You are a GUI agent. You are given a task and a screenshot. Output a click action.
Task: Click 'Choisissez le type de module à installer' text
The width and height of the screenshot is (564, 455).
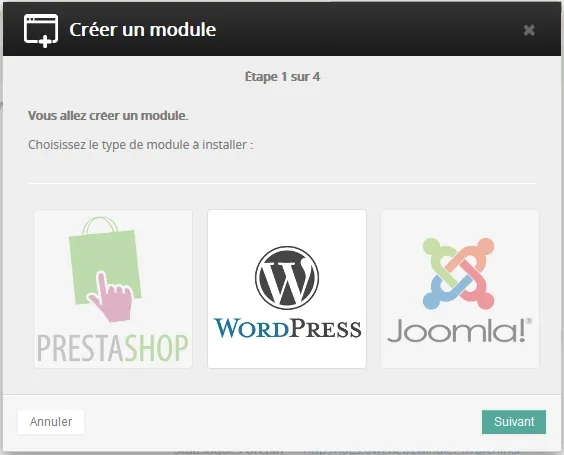tap(141, 145)
